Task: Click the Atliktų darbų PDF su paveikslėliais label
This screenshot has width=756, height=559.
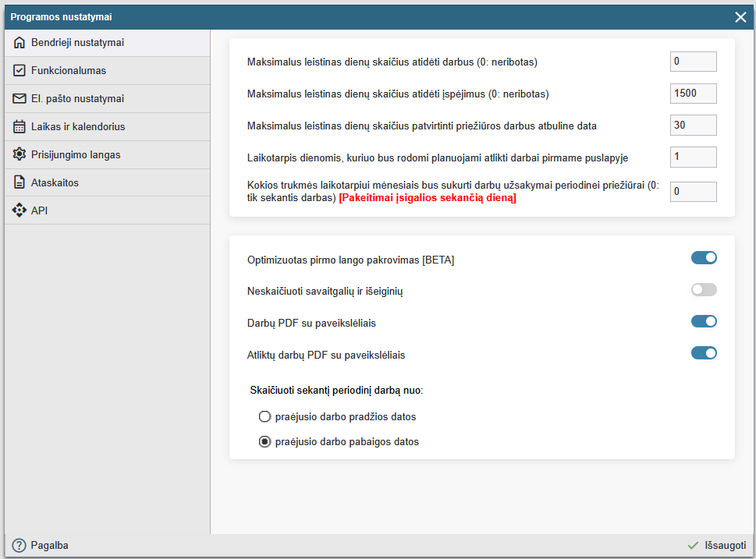Action: coord(326,356)
